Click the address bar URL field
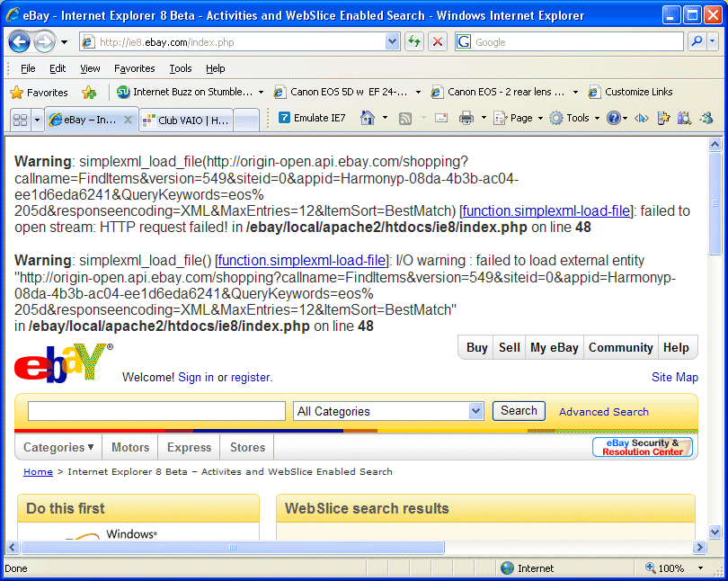 tap(233, 42)
